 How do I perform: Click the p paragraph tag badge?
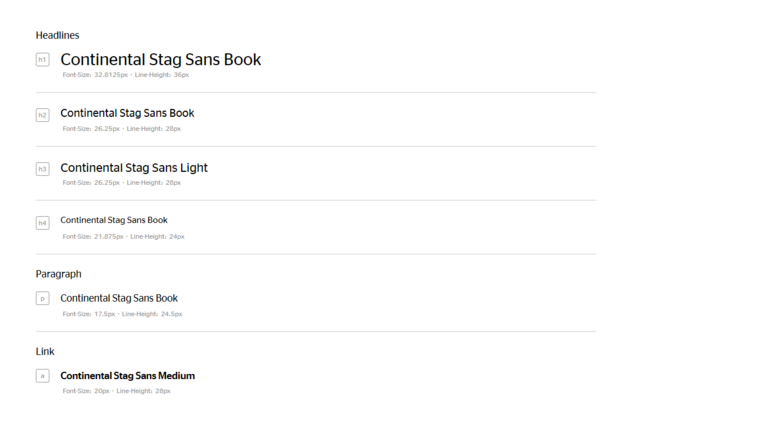pos(42,298)
